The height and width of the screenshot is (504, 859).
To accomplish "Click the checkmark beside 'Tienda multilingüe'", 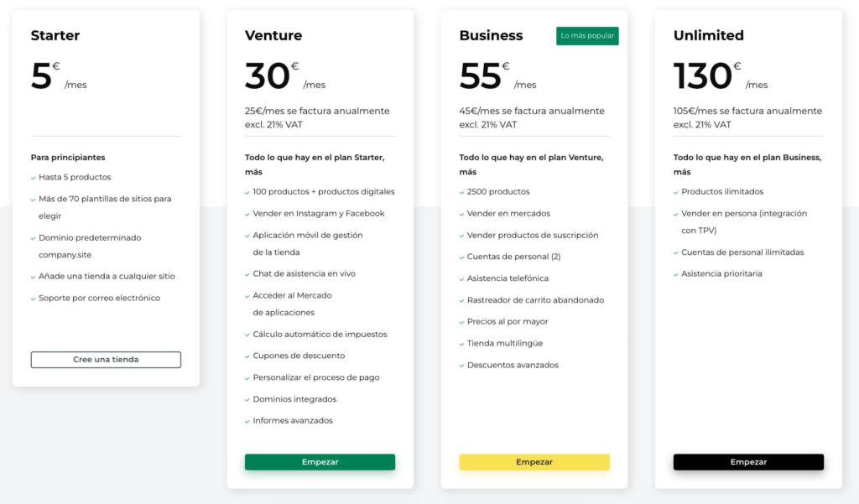I will (462, 344).
